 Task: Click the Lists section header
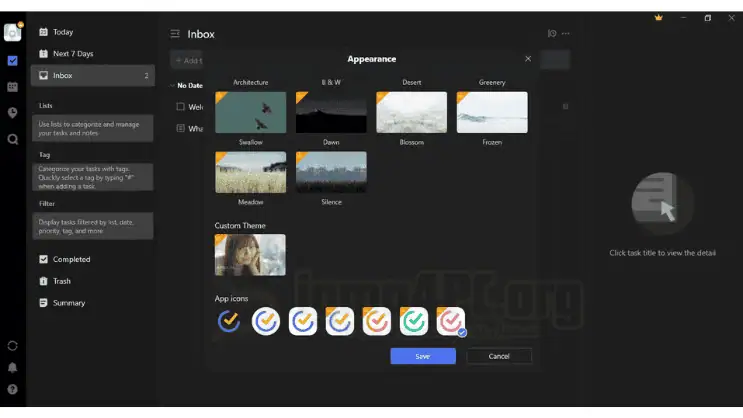[45, 106]
